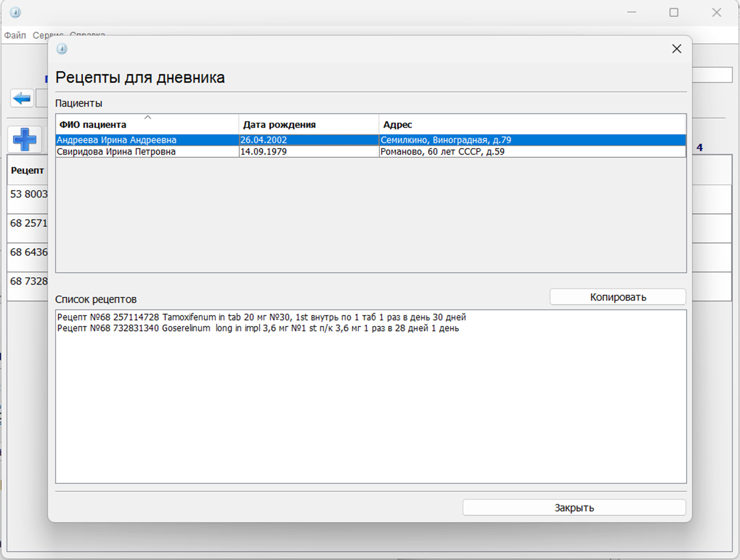Click the Адрес column header
Viewport: 740px width, 560px height.
pos(398,125)
